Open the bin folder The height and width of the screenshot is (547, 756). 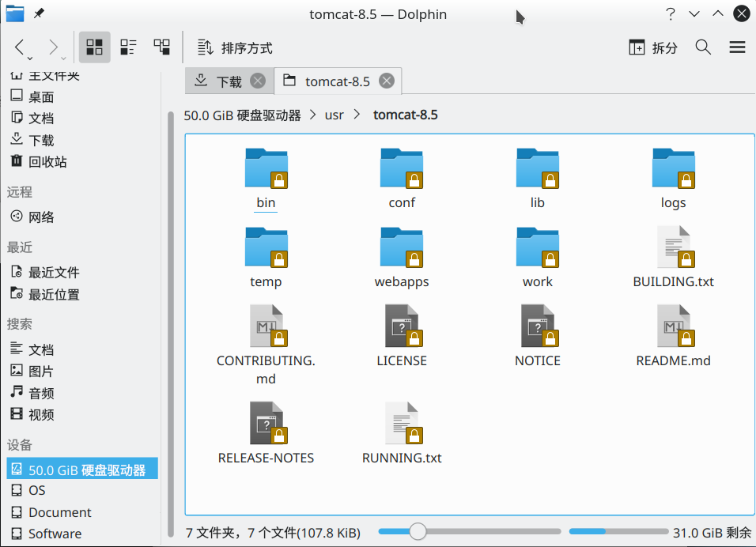point(266,179)
